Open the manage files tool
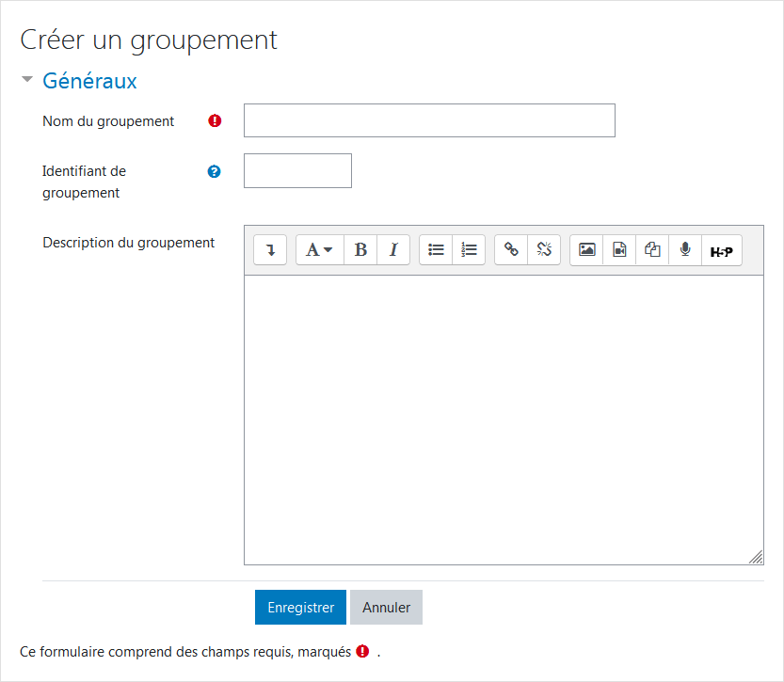The image size is (784, 682). click(652, 250)
